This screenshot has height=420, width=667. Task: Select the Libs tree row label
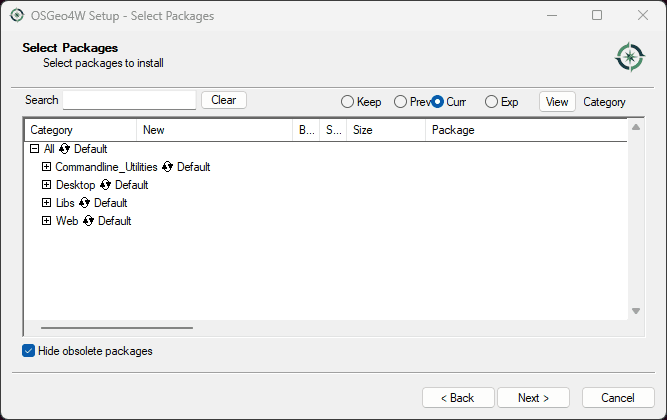[x=65, y=203]
